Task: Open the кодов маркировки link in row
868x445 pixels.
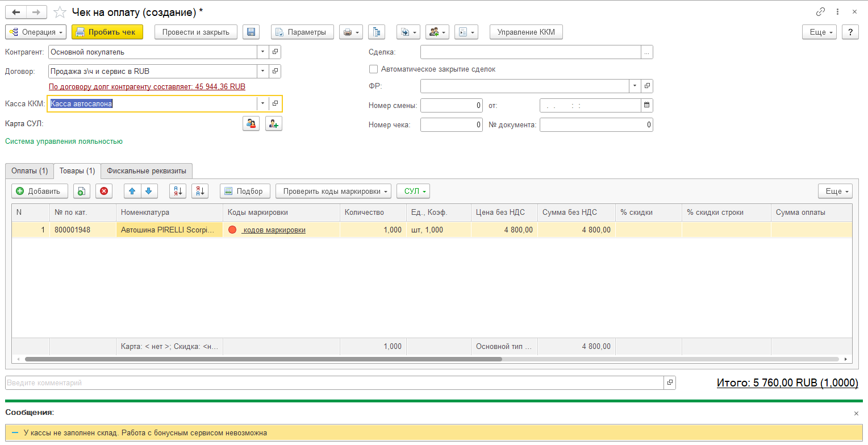Action: coord(274,230)
